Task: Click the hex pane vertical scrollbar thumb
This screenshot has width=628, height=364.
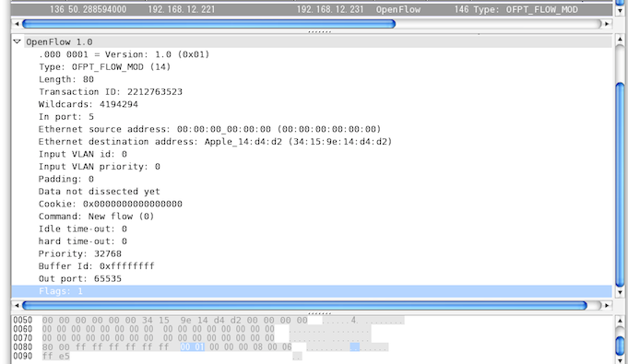Action: point(620,346)
